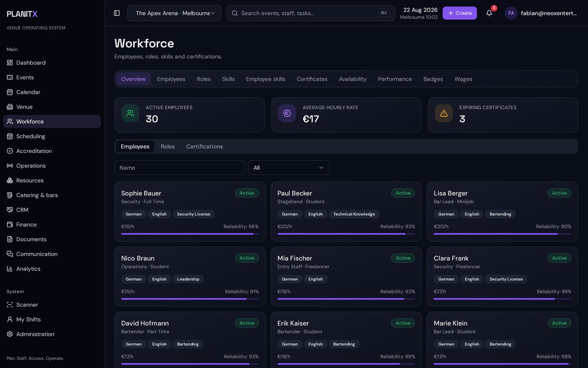The height and width of the screenshot is (368, 588).
Task: Click Nico Braun's Leadership tag
Action: point(188,279)
